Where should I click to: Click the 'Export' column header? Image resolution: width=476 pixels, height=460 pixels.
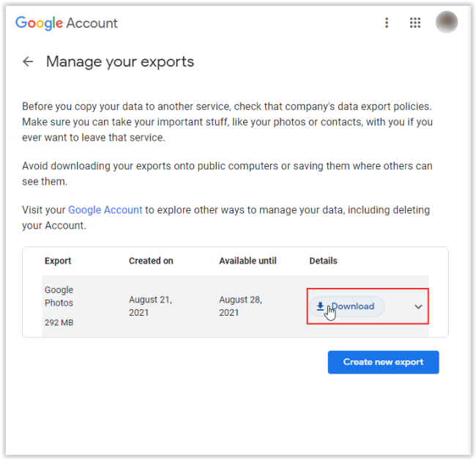(x=58, y=261)
